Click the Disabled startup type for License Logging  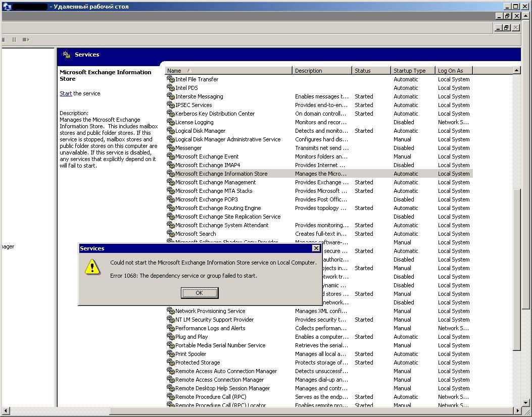(x=404, y=122)
